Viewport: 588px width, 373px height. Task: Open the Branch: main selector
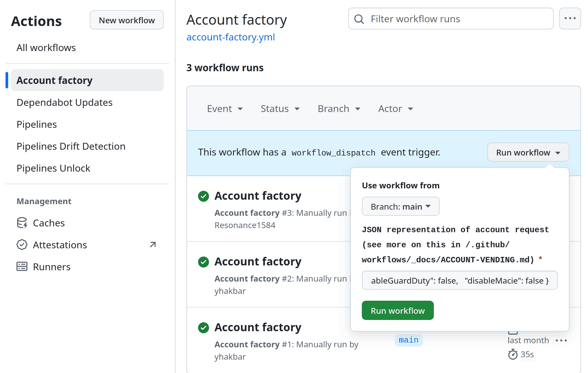(x=401, y=207)
